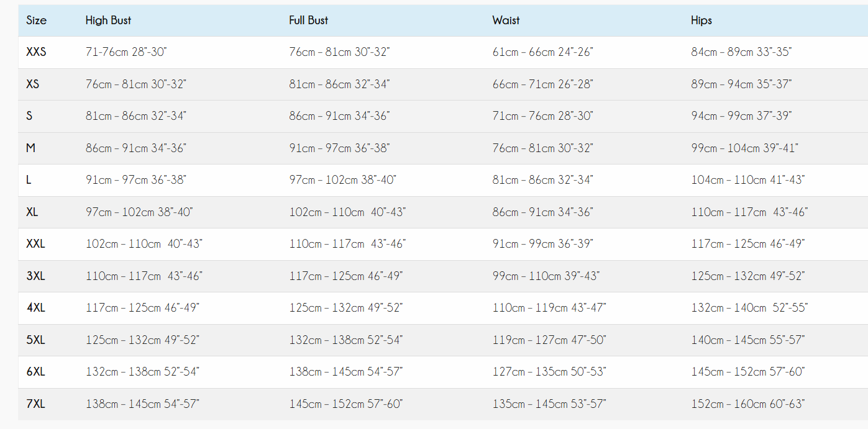Select the XXS size row label
This screenshot has width=868, height=429.
pos(36,52)
